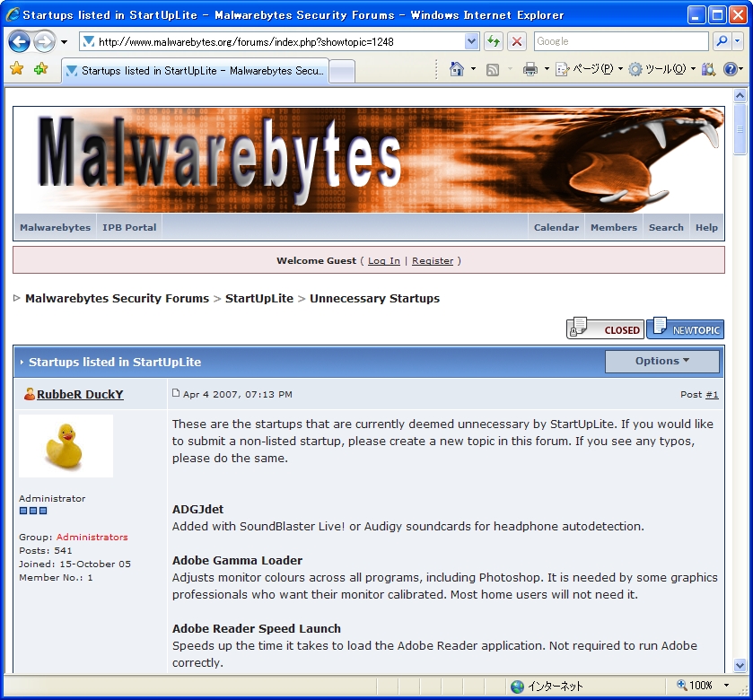Screen dimensions: 753x700
Task: Open the IPB Portal nav item
Action: click(129, 228)
